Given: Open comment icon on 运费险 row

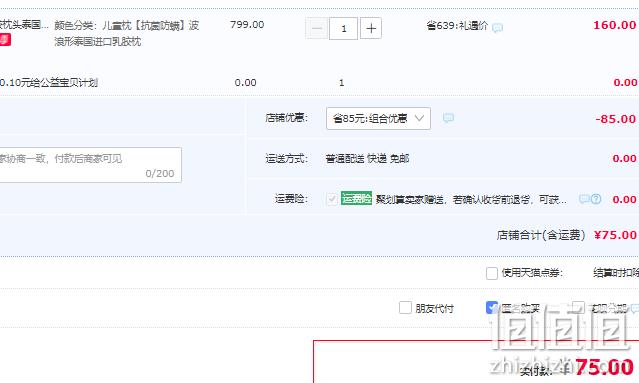Looking at the screenshot, I should pos(584,199).
